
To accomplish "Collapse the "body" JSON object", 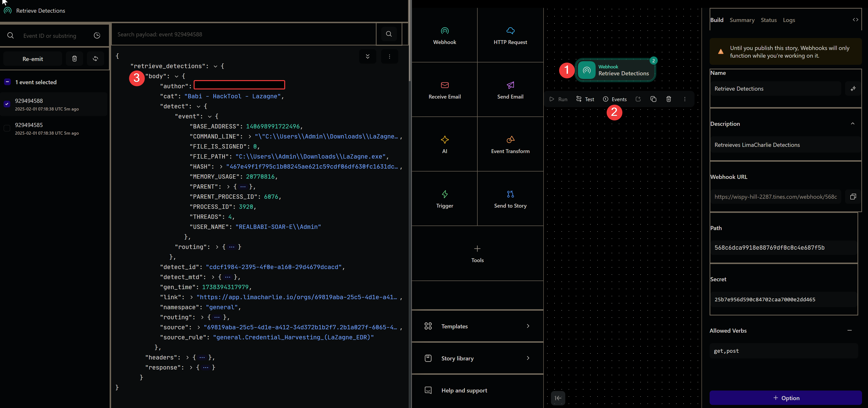I will point(176,77).
